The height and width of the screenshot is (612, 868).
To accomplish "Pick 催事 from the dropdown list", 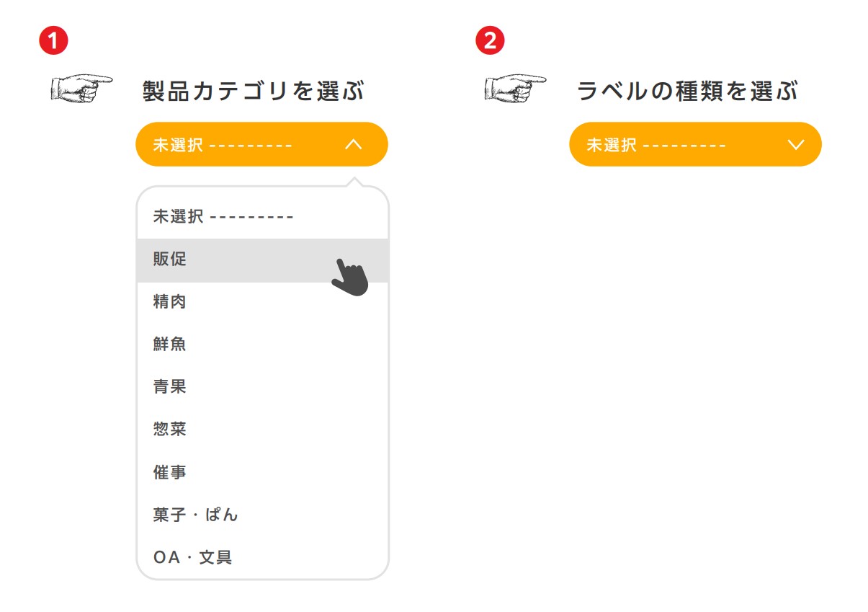I will coord(170,472).
